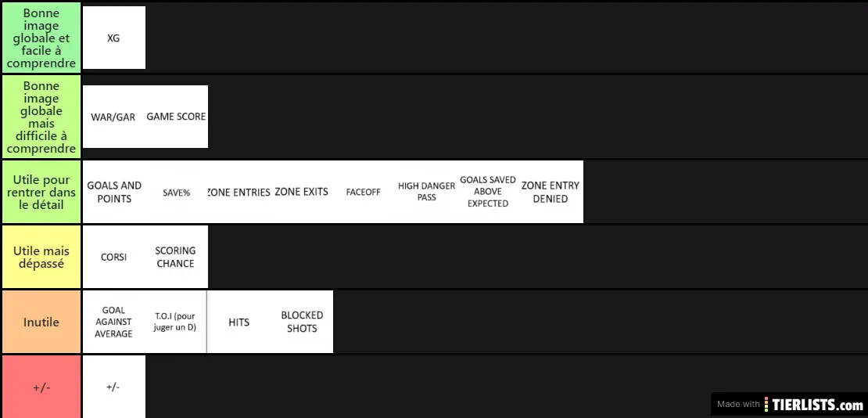Select the GAME SCORE tile
The height and width of the screenshot is (418, 868).
177,117
